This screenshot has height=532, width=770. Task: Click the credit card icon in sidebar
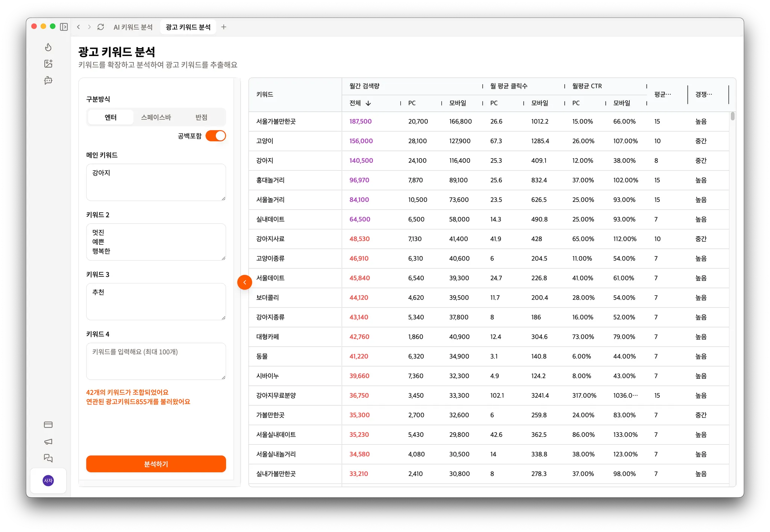coord(48,424)
